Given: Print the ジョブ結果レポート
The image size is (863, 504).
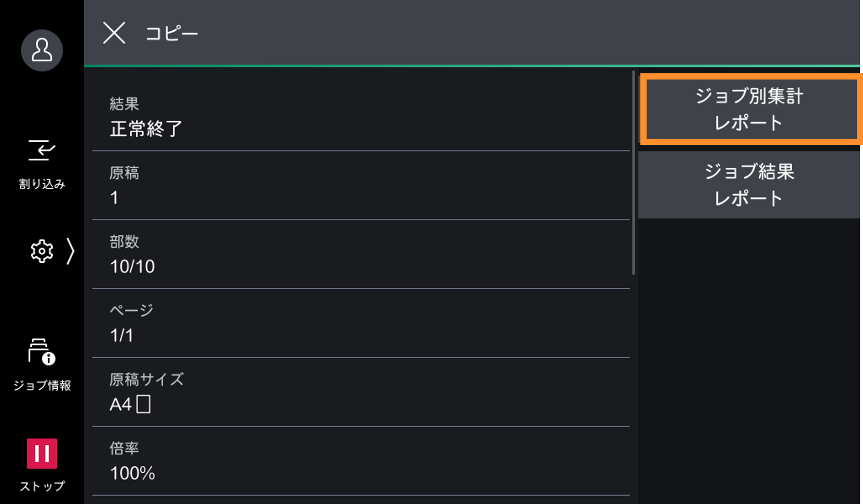Looking at the screenshot, I should 749,185.
